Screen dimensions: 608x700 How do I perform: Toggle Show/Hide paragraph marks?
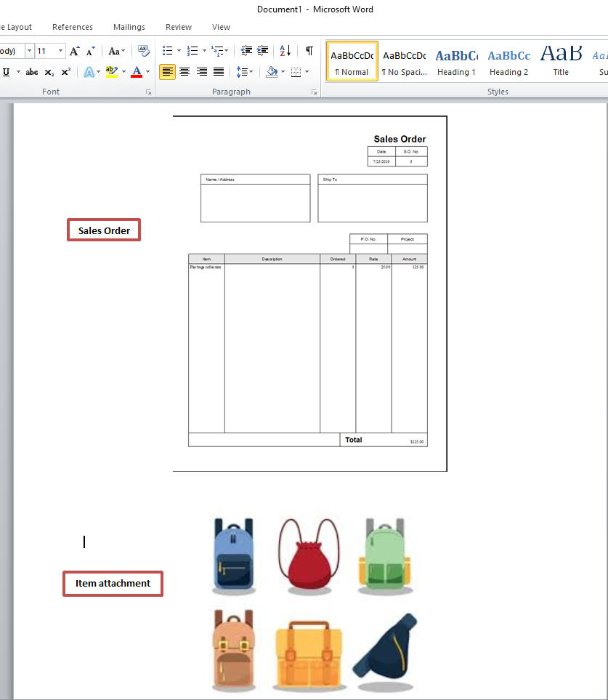pos(309,51)
